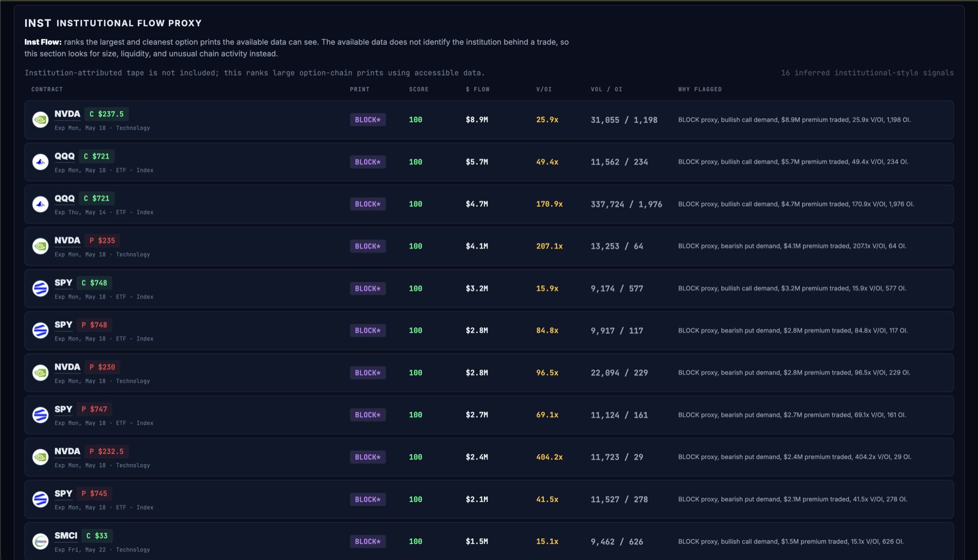Click the WHY FLAGGED column header
This screenshot has width=978, height=560.
700,89
